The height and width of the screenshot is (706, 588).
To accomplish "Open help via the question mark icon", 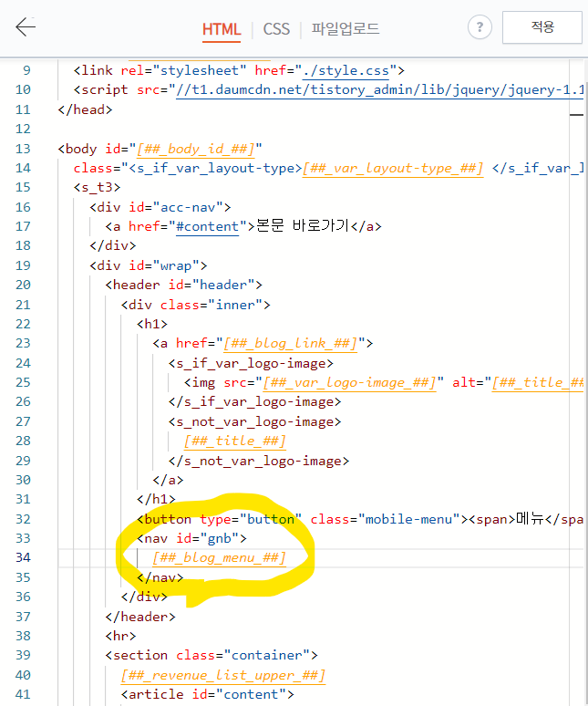I will [x=480, y=27].
